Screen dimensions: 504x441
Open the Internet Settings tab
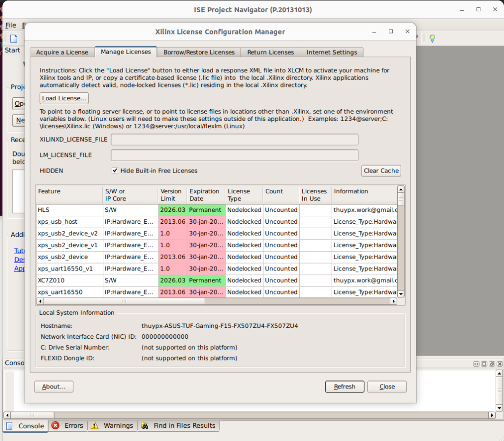[x=332, y=52]
